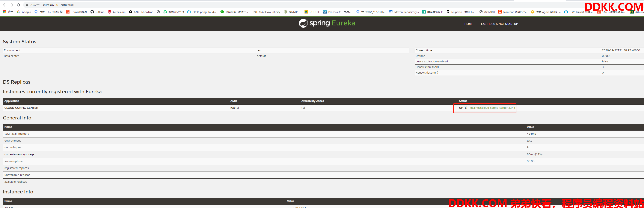The width and height of the screenshot is (644, 208).
Task: Click the Current time value 2020-12-22T21:38:25
Action: 621,50
